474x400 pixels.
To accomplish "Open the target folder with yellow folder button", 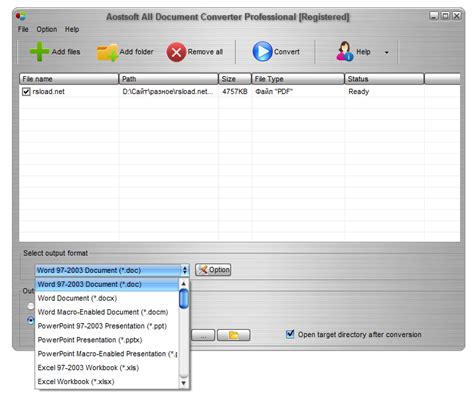I will click(234, 335).
